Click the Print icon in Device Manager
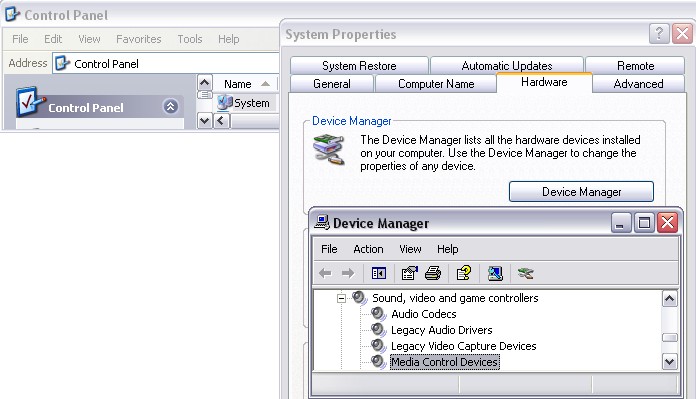Viewport: 696px width, 399px height. click(433, 273)
